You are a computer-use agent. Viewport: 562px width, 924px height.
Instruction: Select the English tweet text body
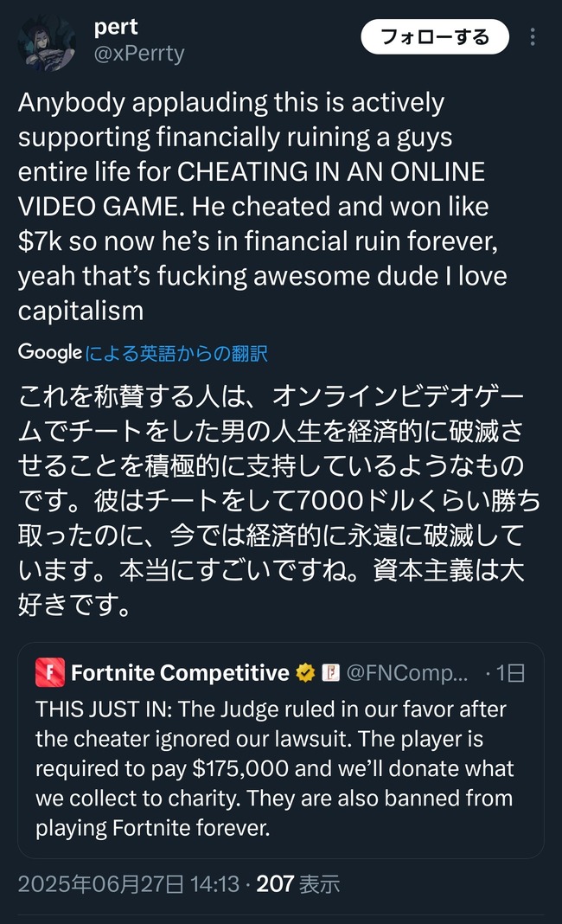(259, 206)
